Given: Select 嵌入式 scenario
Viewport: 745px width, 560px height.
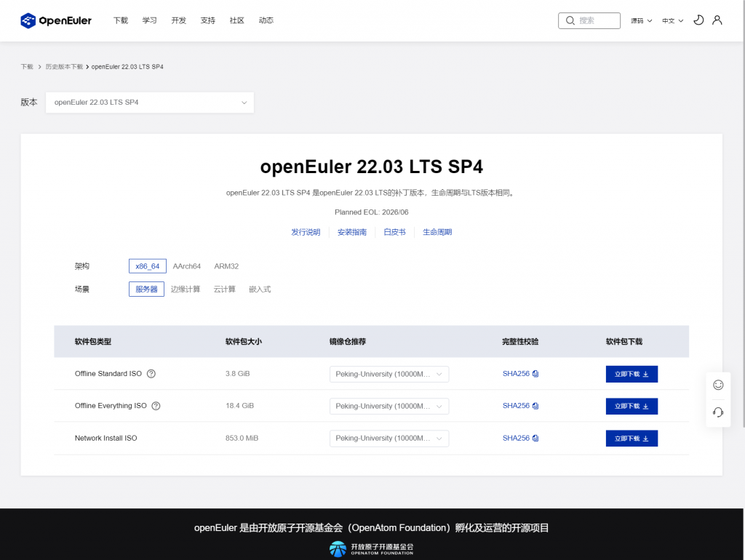Looking at the screenshot, I should 260,289.
